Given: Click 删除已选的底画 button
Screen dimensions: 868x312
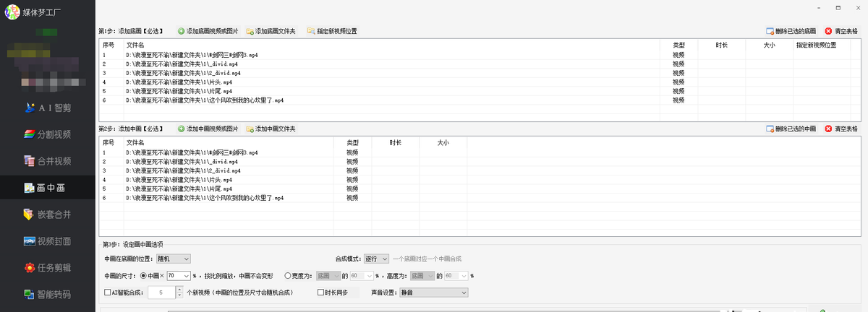Looking at the screenshot, I should tap(791, 31).
